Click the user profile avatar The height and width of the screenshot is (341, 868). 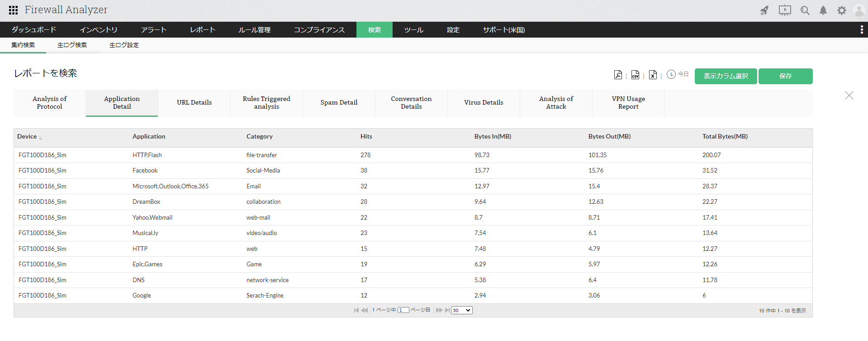(859, 10)
